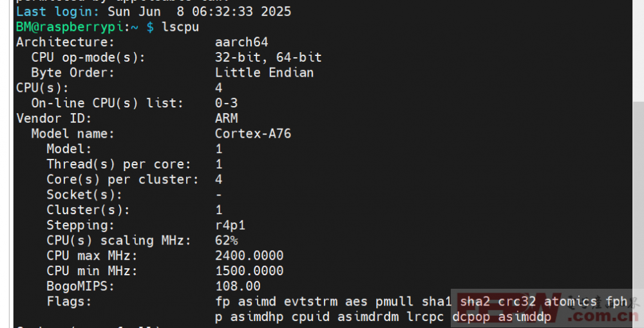This screenshot has width=644, height=328.
Task: Click the CPU scaling MHz value 62%
Action: coord(226,241)
